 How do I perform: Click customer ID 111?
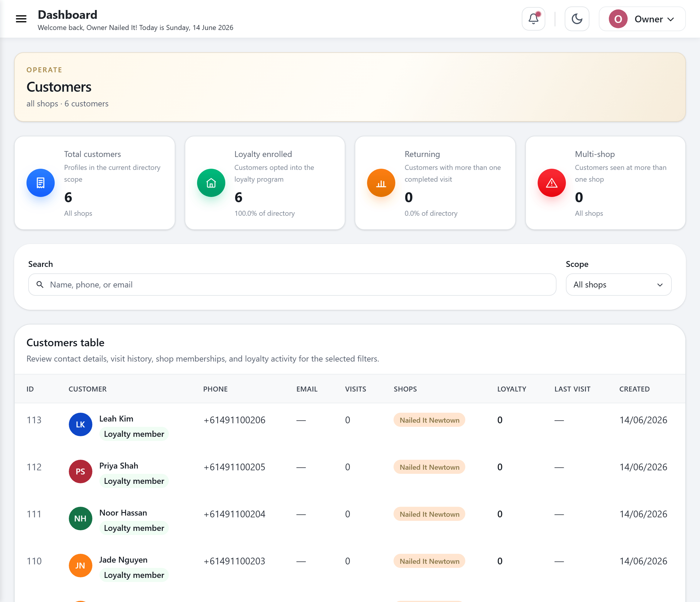click(34, 514)
